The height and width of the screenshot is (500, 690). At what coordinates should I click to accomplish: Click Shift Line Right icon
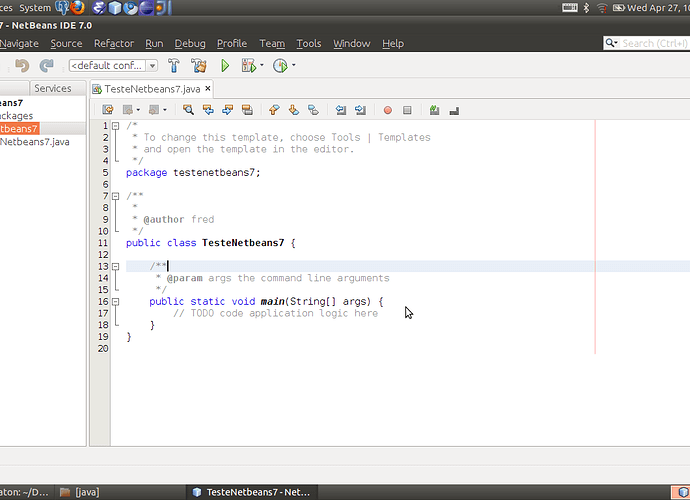tap(360, 110)
